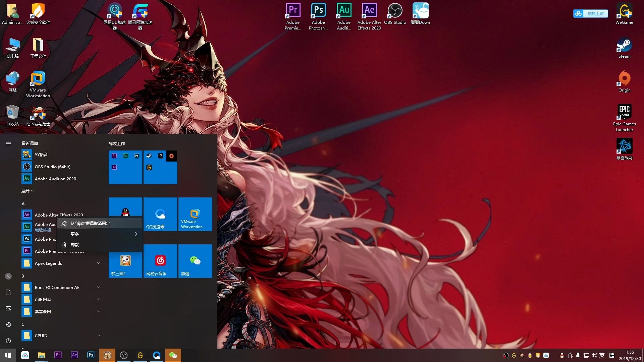
Task: Open Pictures icon in Start sidebar
Action: pyautogui.click(x=8, y=308)
